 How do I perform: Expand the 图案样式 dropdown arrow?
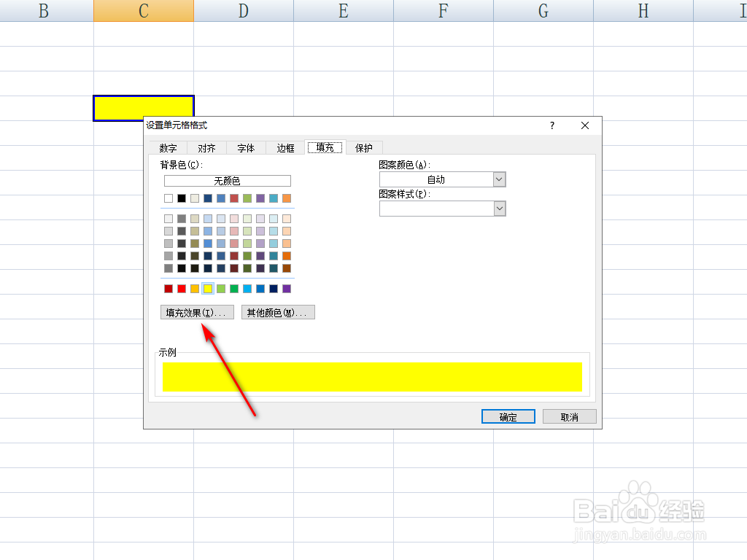click(x=499, y=209)
